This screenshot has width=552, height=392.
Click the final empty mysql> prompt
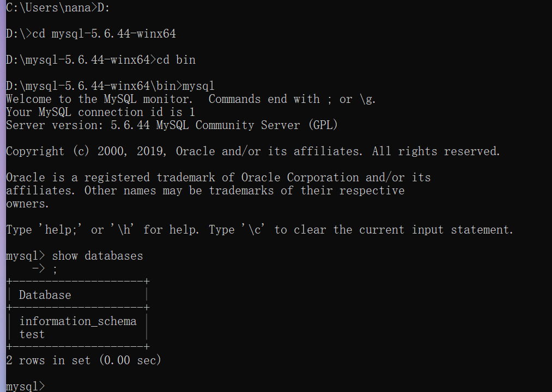(x=25, y=386)
